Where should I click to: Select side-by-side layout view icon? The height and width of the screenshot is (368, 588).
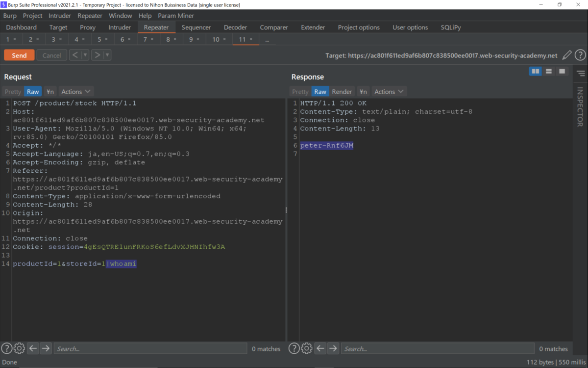point(536,72)
